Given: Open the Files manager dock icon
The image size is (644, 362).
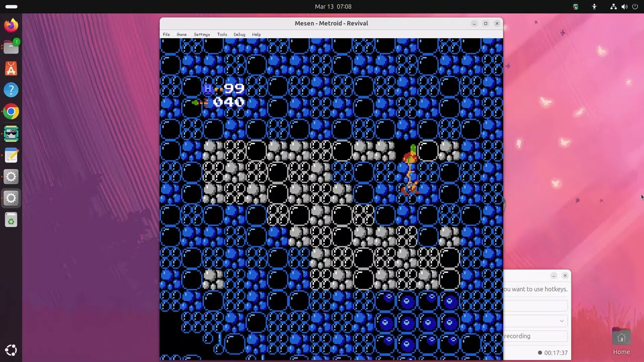Looking at the screenshot, I should click(11, 47).
